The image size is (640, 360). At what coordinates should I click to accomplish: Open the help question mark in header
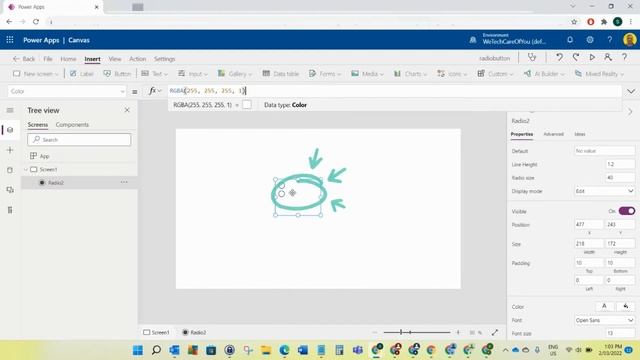609,40
